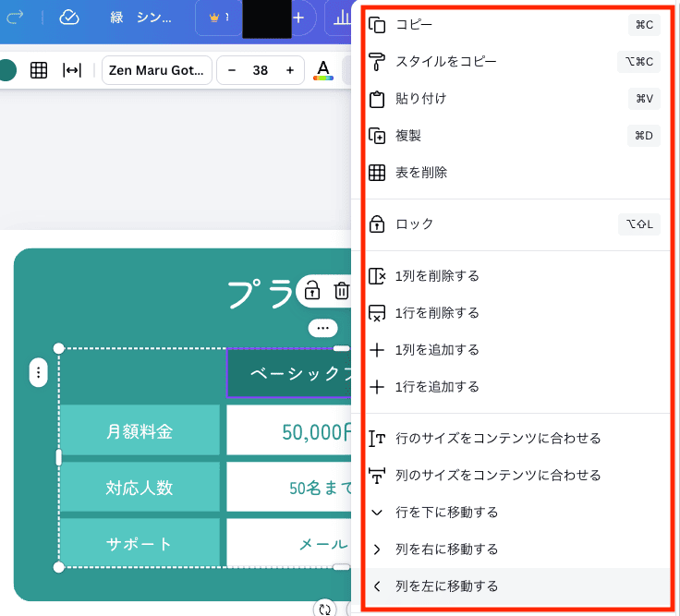The image size is (680, 616).
Task: Open the bar chart analytics icon
Action: coord(341,18)
